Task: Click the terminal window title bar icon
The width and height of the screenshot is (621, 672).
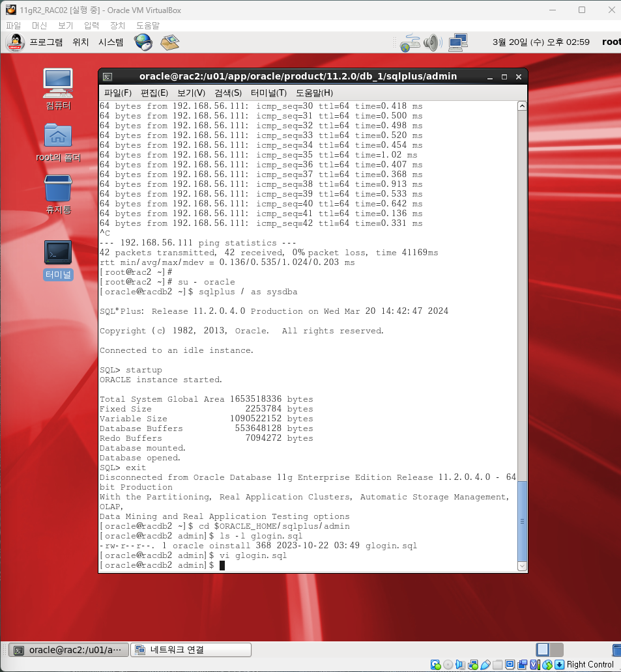Action: (108, 77)
